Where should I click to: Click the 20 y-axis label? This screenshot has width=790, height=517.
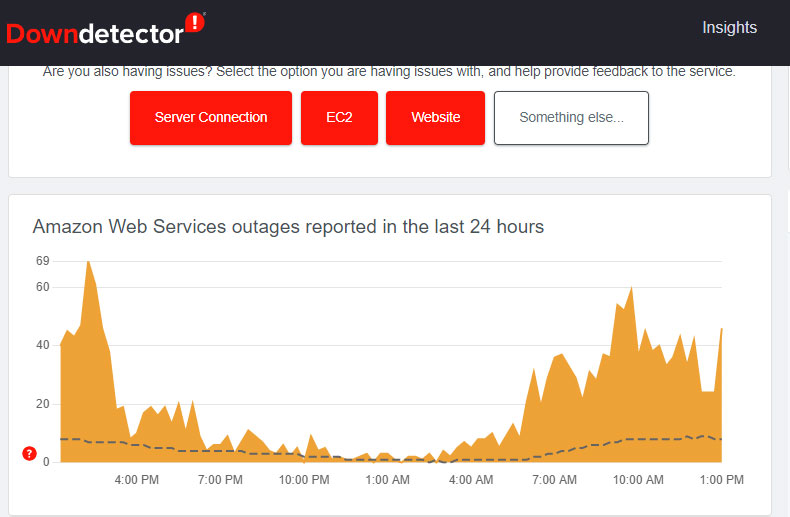click(x=43, y=404)
